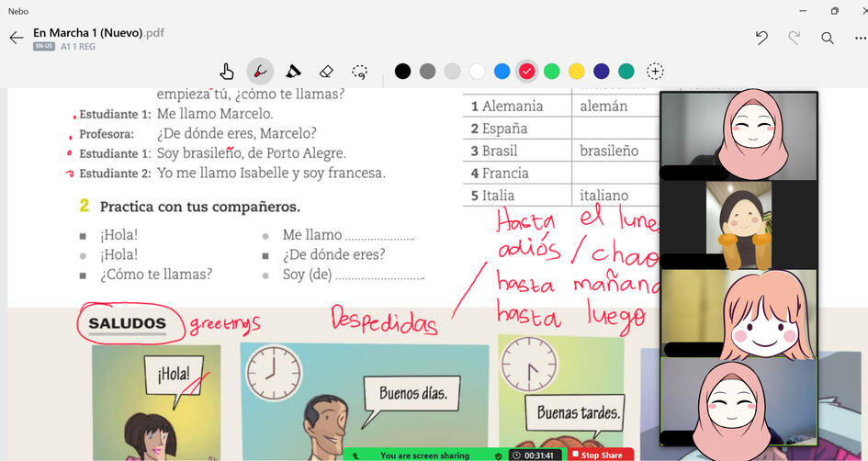
Task: Click the top participant video thumbnail
Action: [x=738, y=135]
